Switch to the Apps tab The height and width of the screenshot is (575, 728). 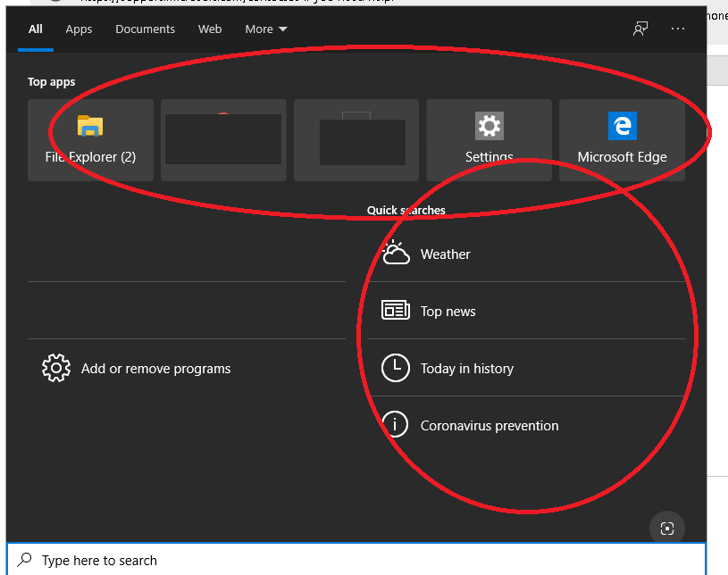[79, 29]
